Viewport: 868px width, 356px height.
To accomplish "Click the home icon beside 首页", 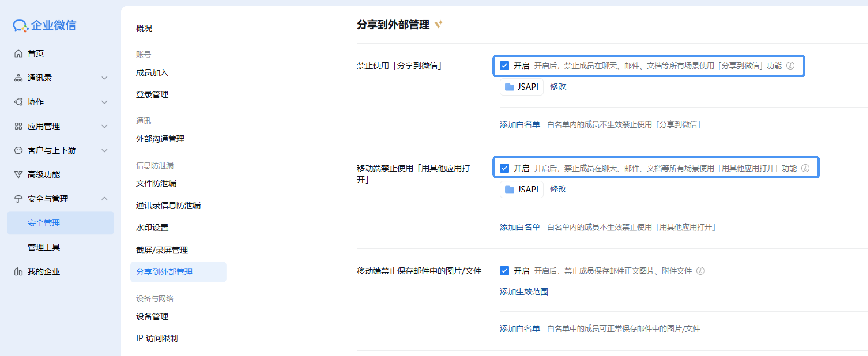I will [x=18, y=54].
